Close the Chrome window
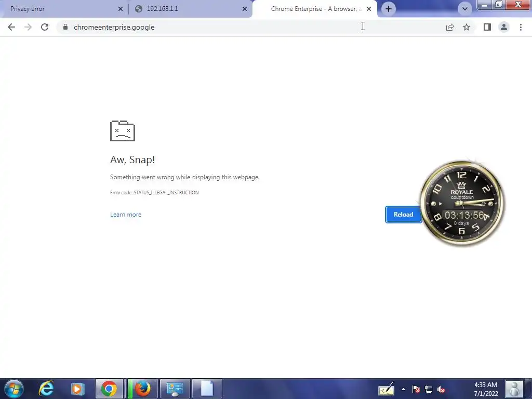 pos(518,5)
